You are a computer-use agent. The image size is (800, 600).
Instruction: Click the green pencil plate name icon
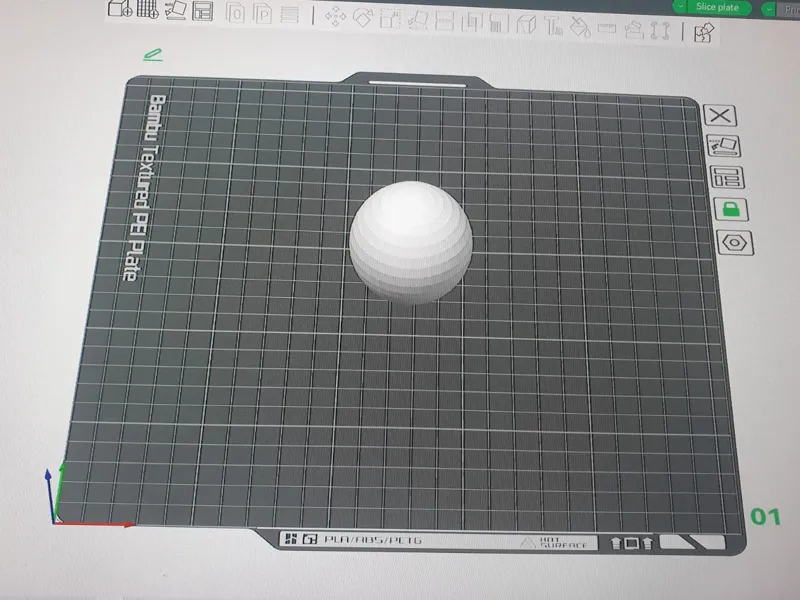[153, 55]
